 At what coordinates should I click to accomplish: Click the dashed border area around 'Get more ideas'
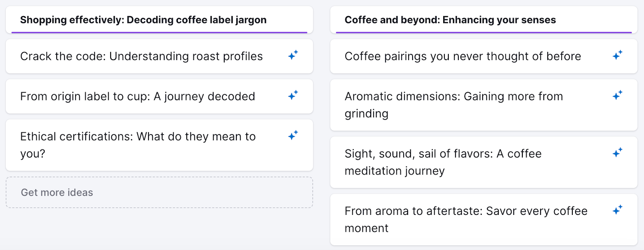[x=159, y=192]
